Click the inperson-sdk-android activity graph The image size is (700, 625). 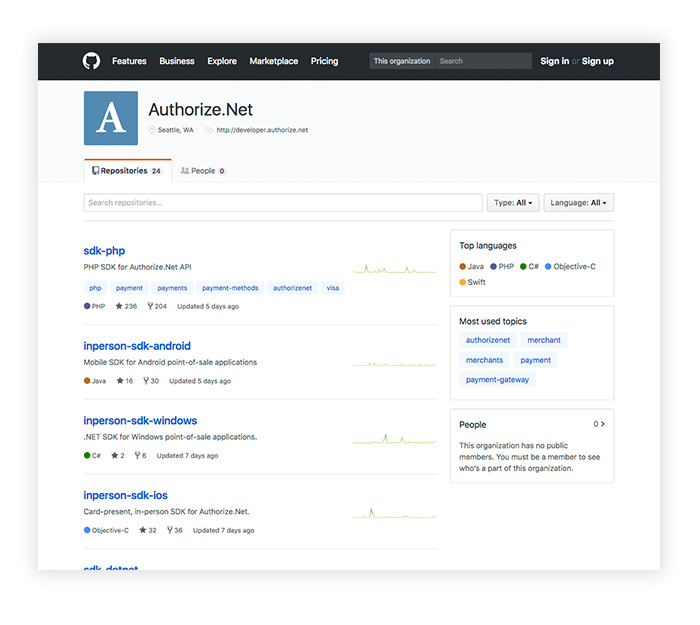[395, 364]
